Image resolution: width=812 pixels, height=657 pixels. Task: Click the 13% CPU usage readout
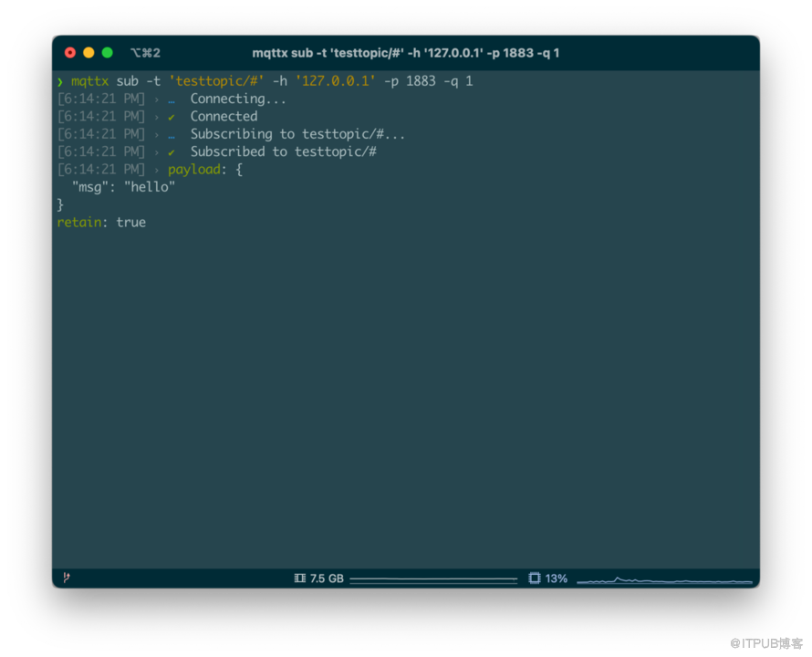557,579
